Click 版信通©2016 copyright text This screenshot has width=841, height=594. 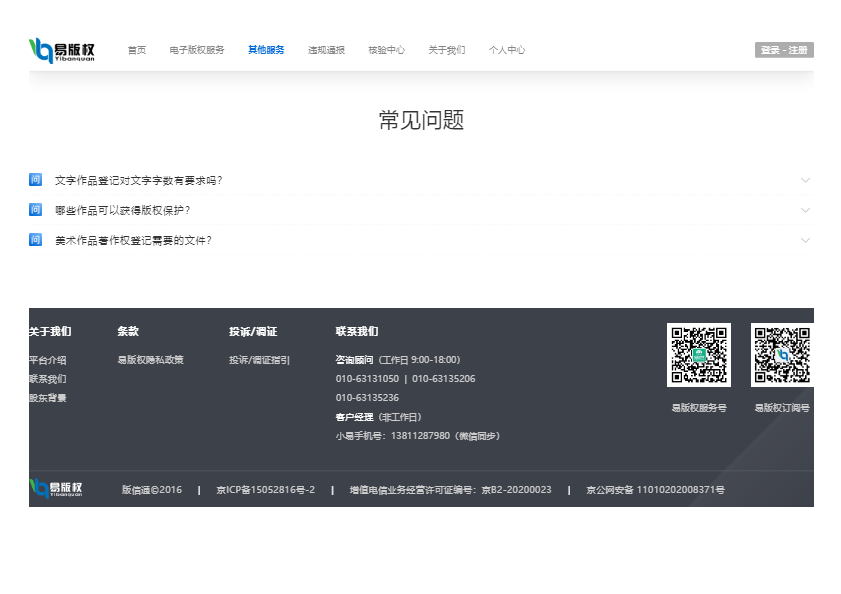pos(152,490)
